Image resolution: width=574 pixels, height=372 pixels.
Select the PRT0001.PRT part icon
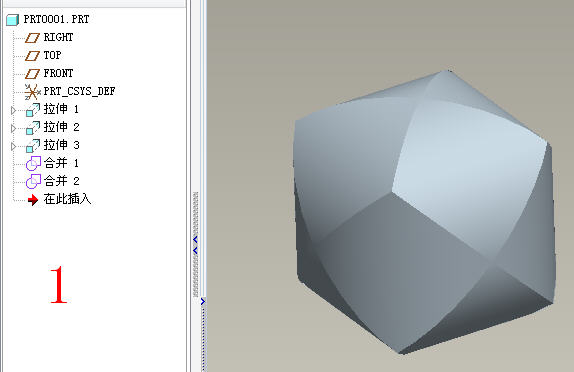click(x=12, y=20)
